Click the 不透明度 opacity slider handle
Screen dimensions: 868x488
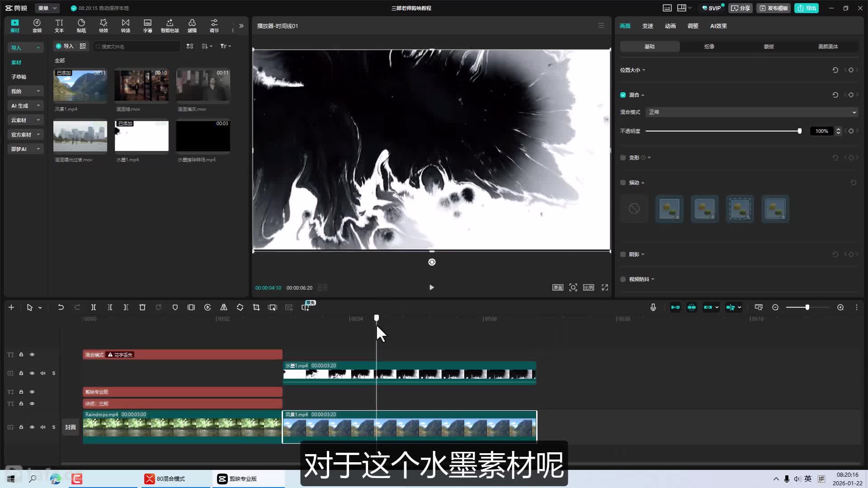tap(800, 131)
